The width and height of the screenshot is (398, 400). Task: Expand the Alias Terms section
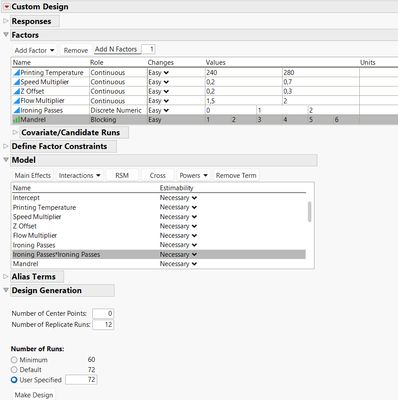click(5, 276)
